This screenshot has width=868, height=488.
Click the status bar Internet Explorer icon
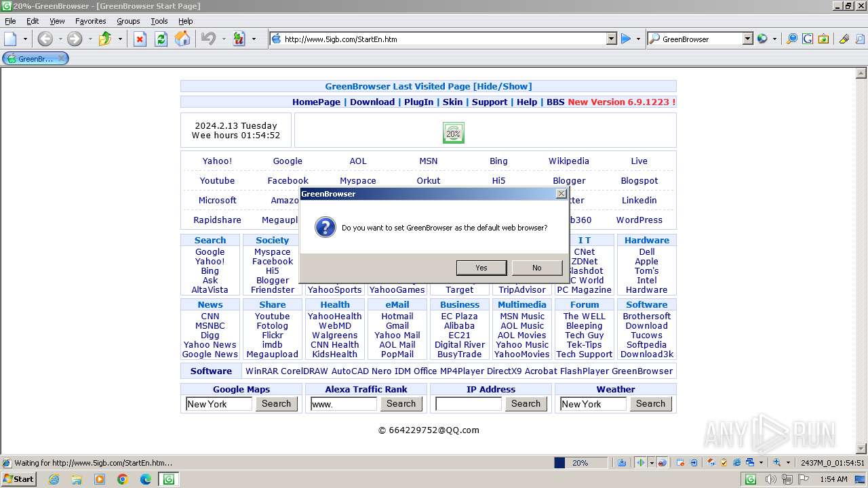tap(736, 463)
